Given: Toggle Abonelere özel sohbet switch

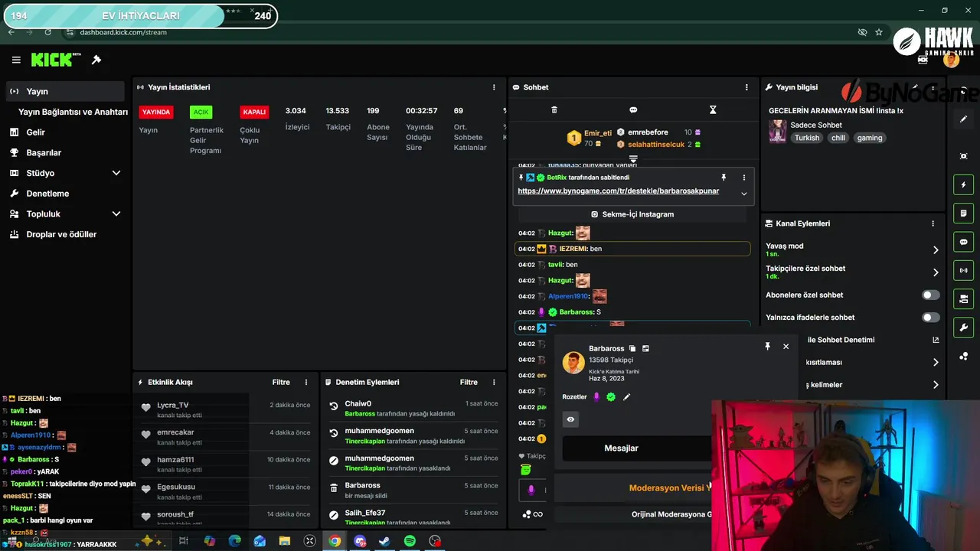Looking at the screenshot, I should tap(930, 295).
